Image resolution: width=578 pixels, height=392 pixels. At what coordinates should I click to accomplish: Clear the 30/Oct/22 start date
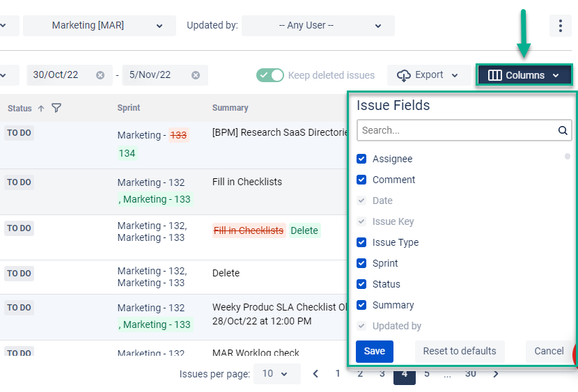click(x=100, y=75)
